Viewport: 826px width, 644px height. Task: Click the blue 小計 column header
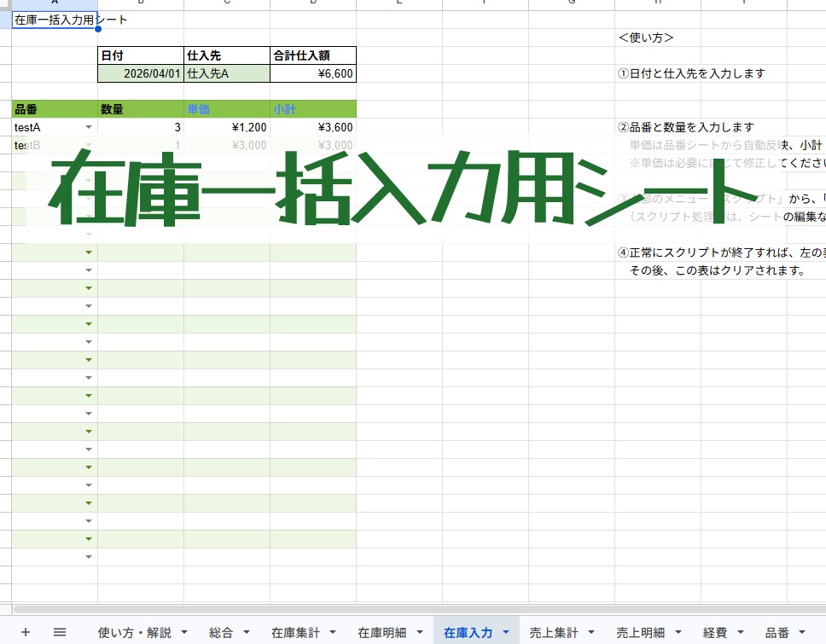click(x=313, y=109)
